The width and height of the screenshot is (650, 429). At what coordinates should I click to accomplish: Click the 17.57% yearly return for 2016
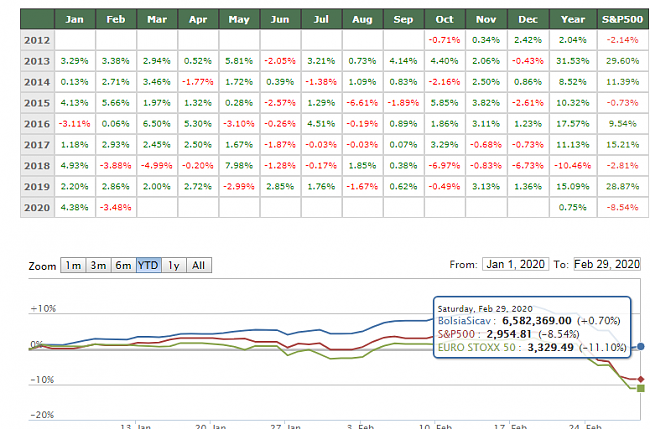[572, 124]
